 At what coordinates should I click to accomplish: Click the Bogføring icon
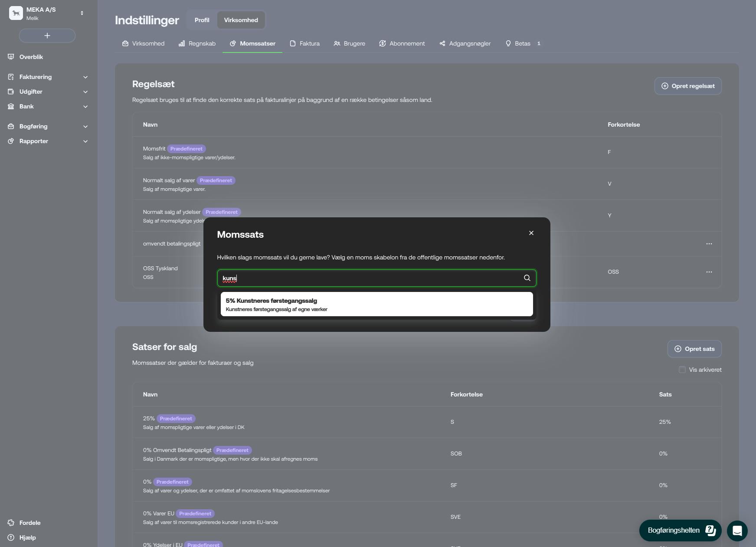click(11, 126)
